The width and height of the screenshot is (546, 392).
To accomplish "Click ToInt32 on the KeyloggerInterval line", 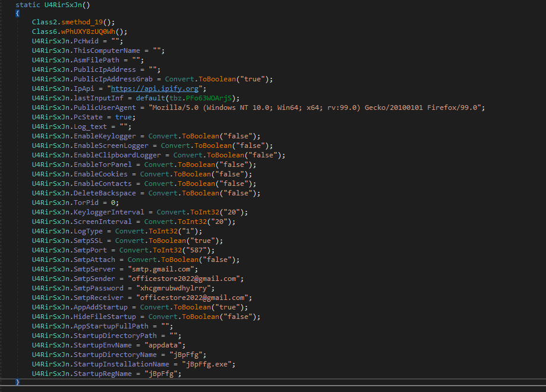I will coord(205,212).
